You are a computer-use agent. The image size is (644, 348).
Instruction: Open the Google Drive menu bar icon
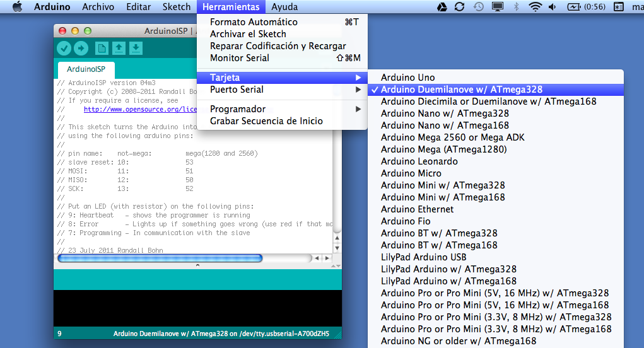(x=442, y=6)
